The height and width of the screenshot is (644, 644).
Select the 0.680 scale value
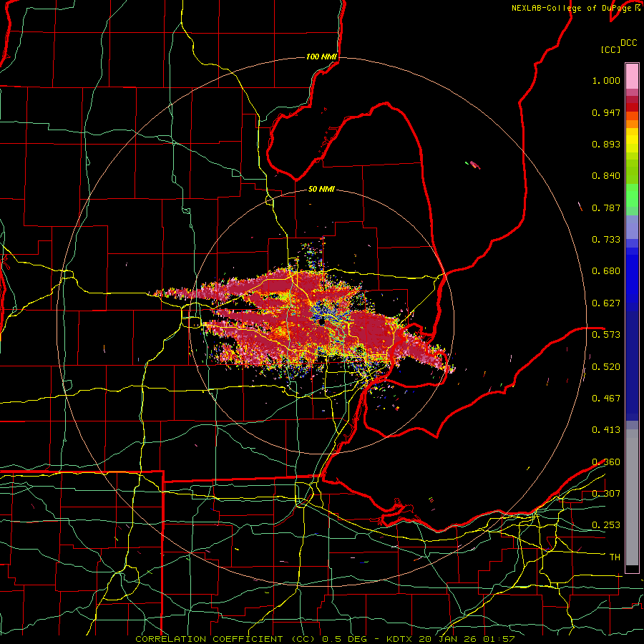[x=606, y=271]
